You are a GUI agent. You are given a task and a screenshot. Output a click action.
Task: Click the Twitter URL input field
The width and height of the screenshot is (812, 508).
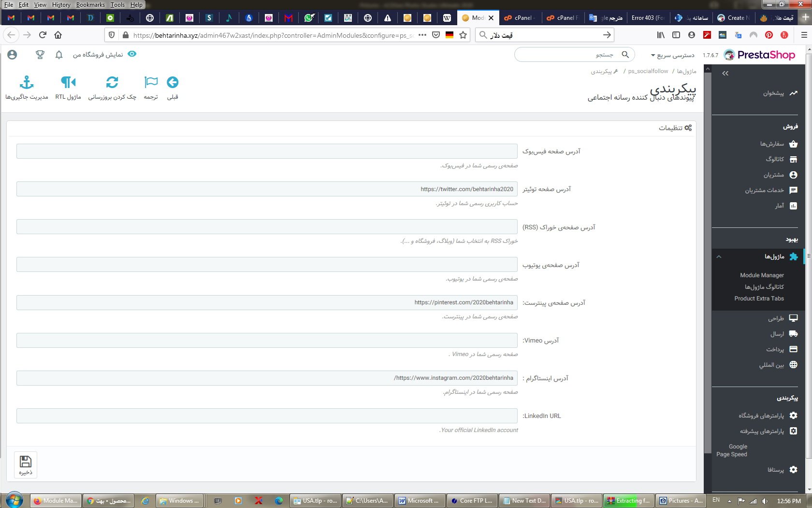pyautogui.click(x=267, y=189)
